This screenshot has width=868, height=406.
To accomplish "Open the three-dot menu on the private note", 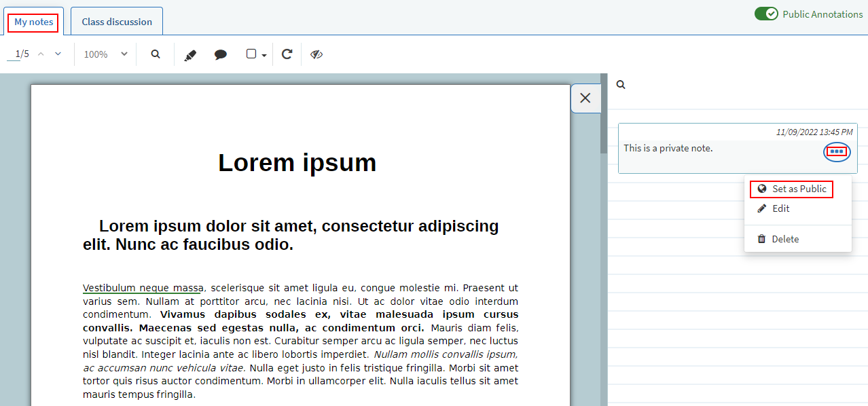I will pyautogui.click(x=837, y=151).
